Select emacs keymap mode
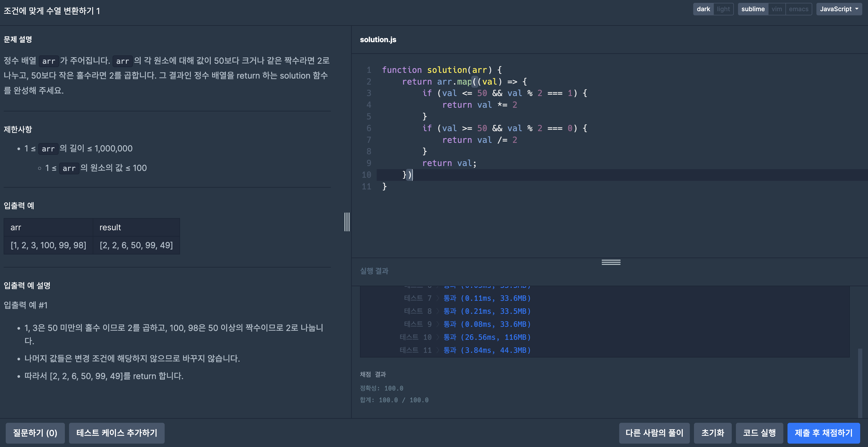 click(798, 9)
